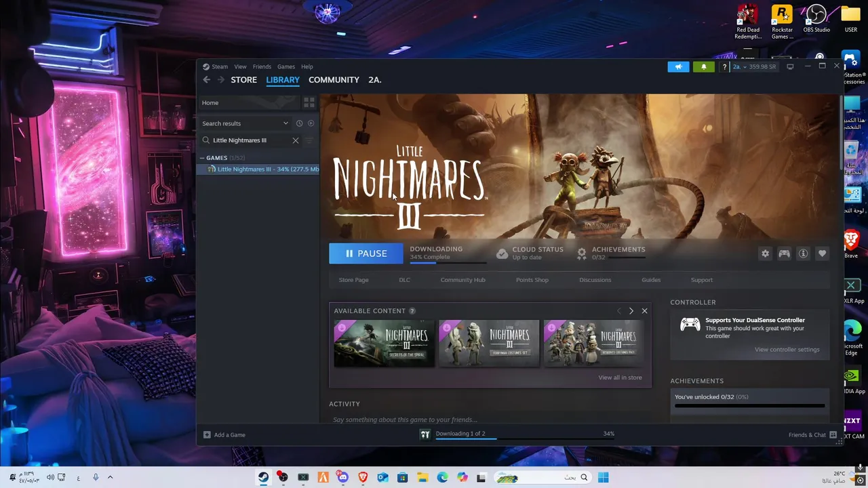Dismiss the available content panel
This screenshot has height=488, width=868.
[x=644, y=311]
